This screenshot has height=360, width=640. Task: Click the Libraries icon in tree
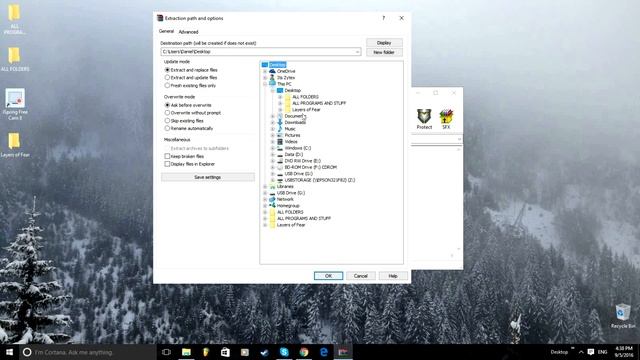(x=272, y=187)
